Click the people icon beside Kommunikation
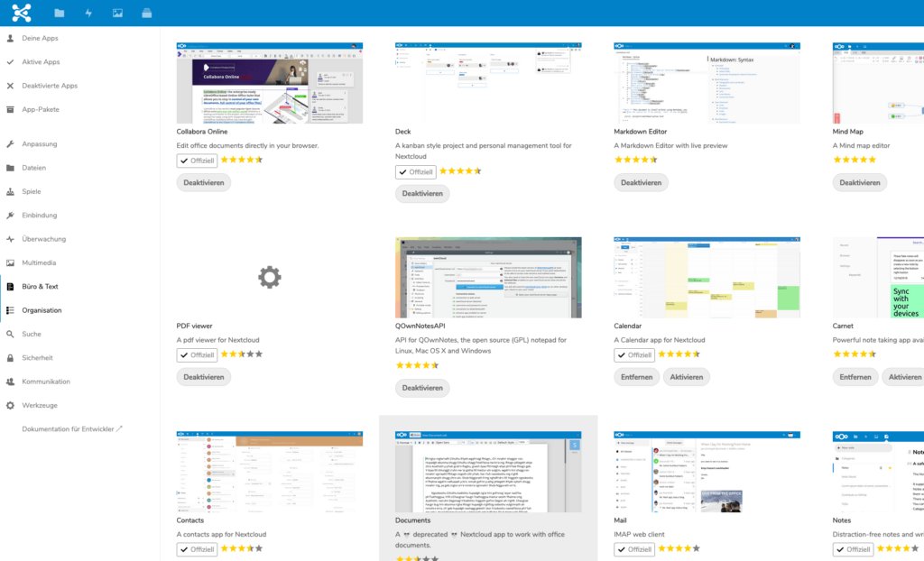The width and height of the screenshot is (924, 561). pyautogui.click(x=10, y=382)
